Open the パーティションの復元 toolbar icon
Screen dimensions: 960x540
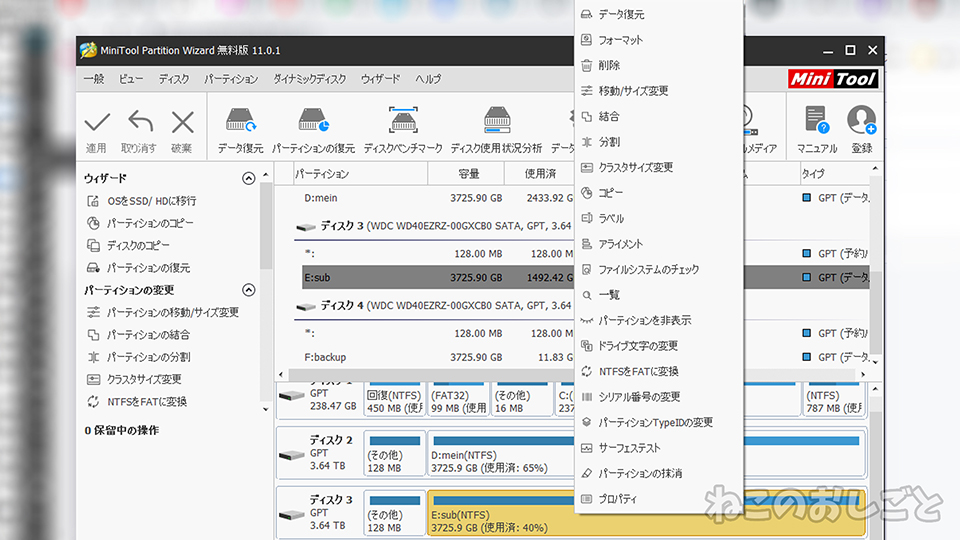313,120
